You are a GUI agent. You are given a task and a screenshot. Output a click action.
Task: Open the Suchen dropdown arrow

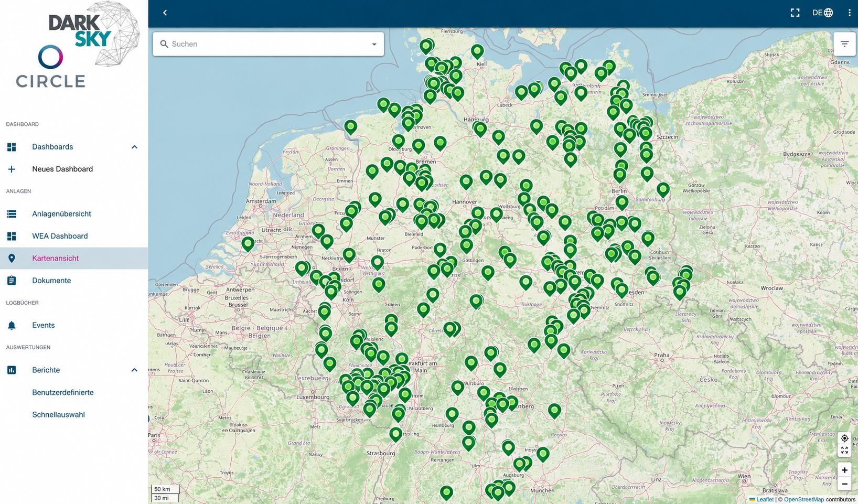coord(374,44)
